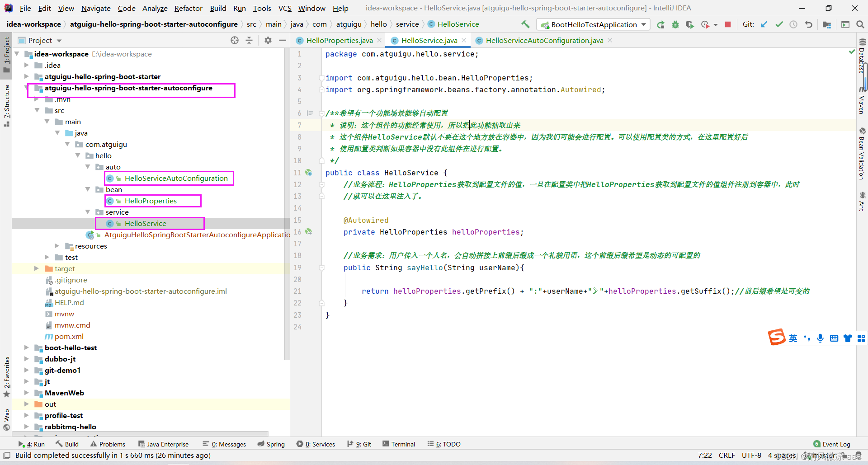The width and height of the screenshot is (868, 465).
Task: Toggle Sogou voice input microphone
Action: [x=820, y=338]
